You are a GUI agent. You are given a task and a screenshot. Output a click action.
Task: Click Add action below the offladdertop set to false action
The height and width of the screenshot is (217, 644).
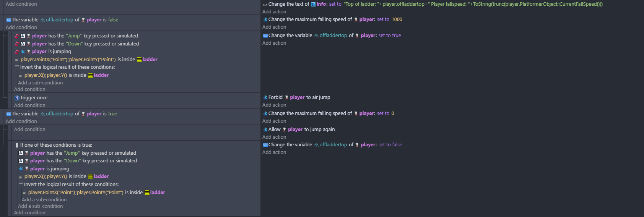(x=274, y=152)
